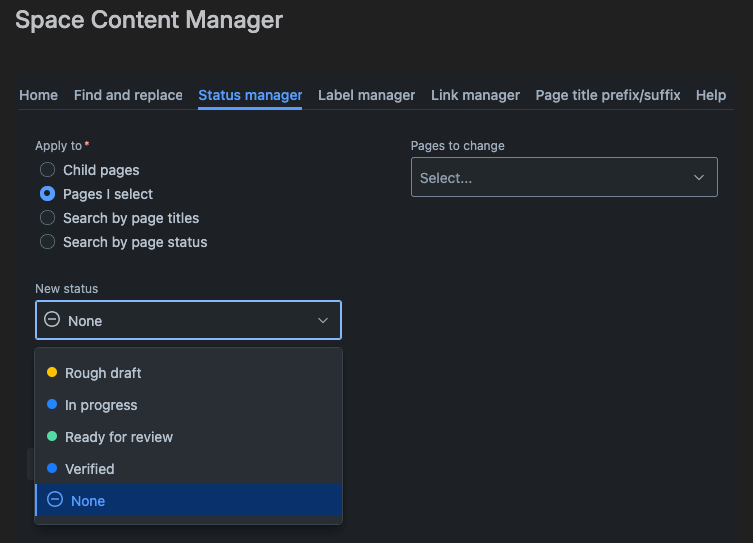The image size is (753, 543).
Task: Click the Space Content Manager heading
Action: (149, 20)
